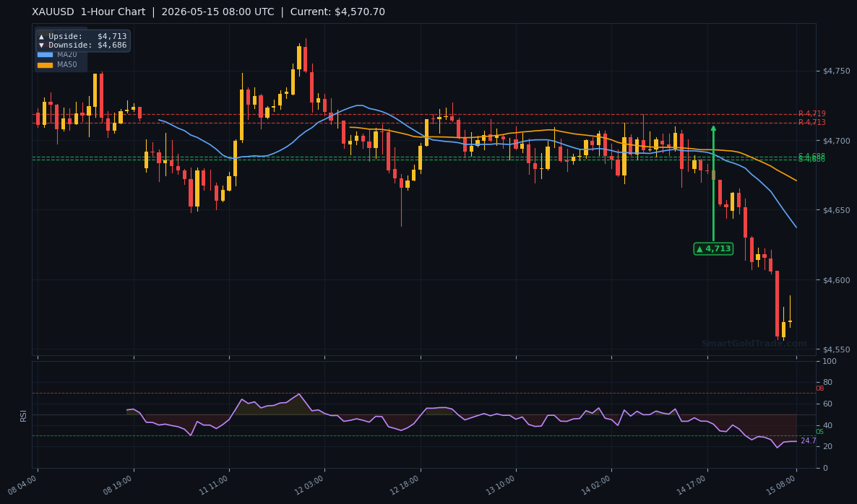Select the MA50 legend label

pyautogui.click(x=66, y=65)
